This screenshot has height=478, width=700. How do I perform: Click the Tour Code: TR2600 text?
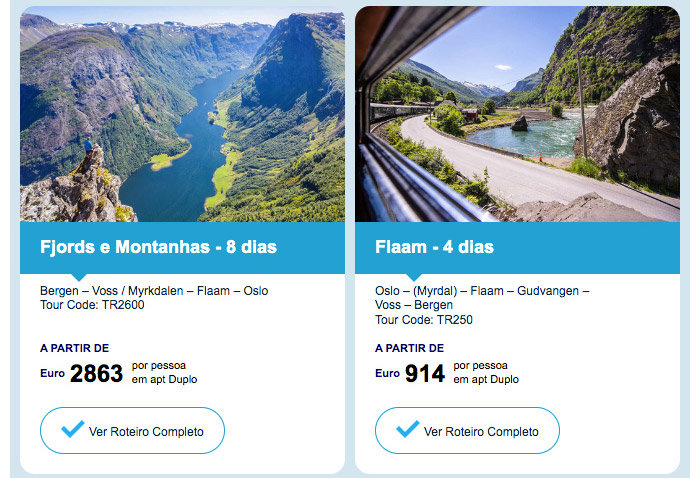point(92,305)
